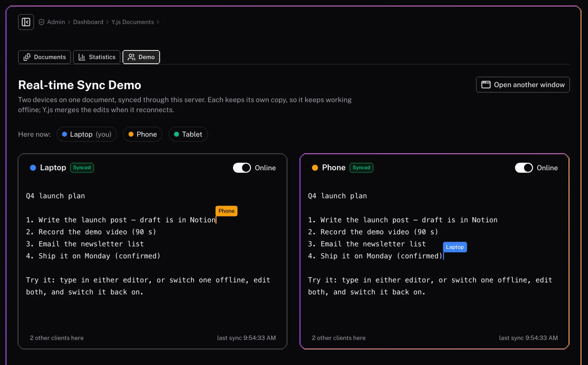The height and width of the screenshot is (365, 588).
Task: Click the blue Laptop cursor label in Phone editor
Action: point(455,247)
